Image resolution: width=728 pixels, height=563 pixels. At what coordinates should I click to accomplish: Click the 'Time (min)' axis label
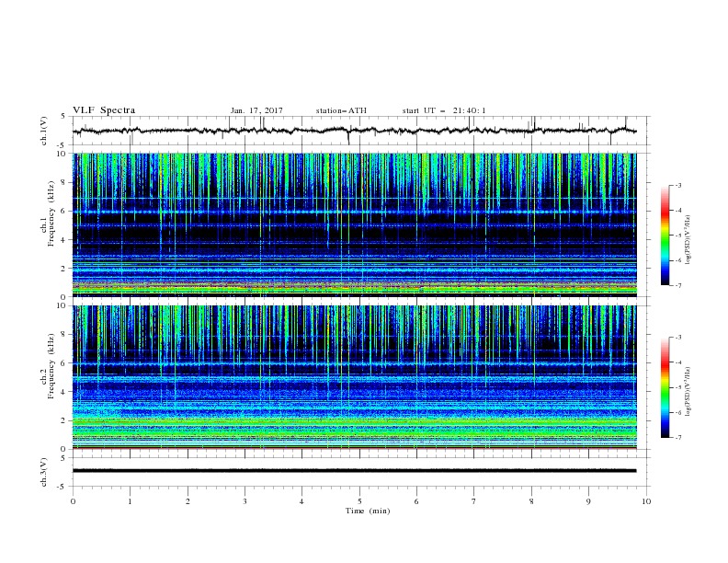point(368,511)
